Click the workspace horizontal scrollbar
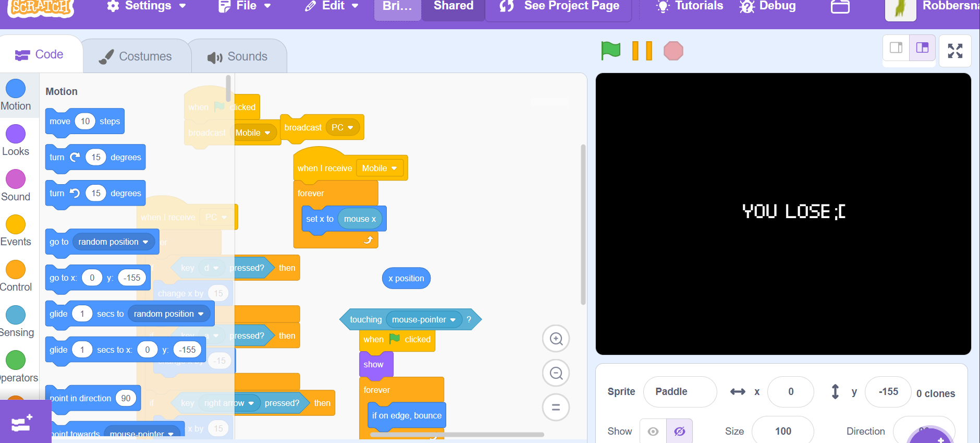 (457, 434)
